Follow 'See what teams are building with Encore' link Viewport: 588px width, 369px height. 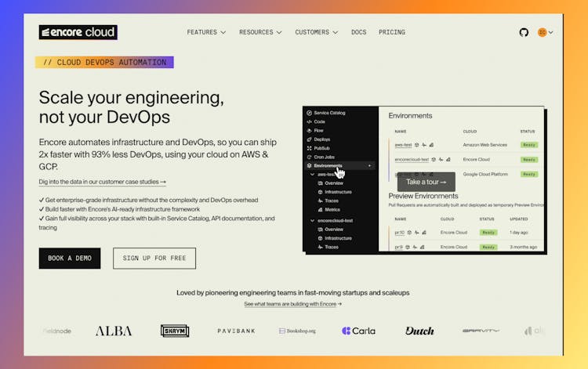point(293,304)
